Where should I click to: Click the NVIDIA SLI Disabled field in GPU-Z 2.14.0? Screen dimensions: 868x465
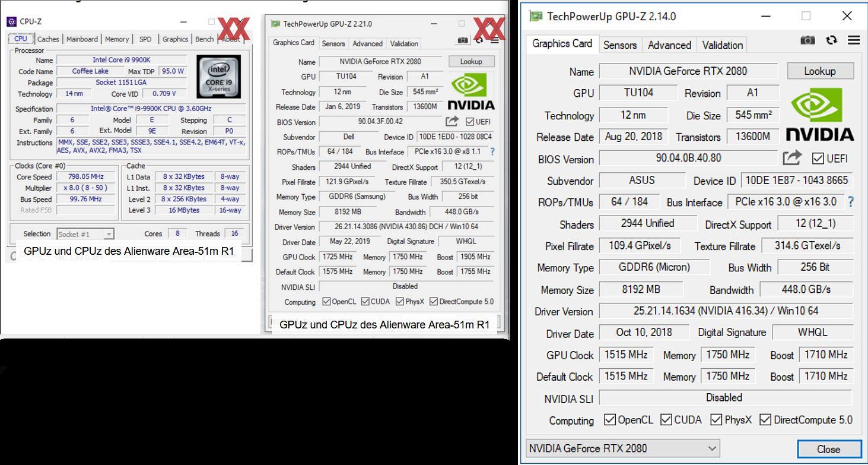(726, 397)
